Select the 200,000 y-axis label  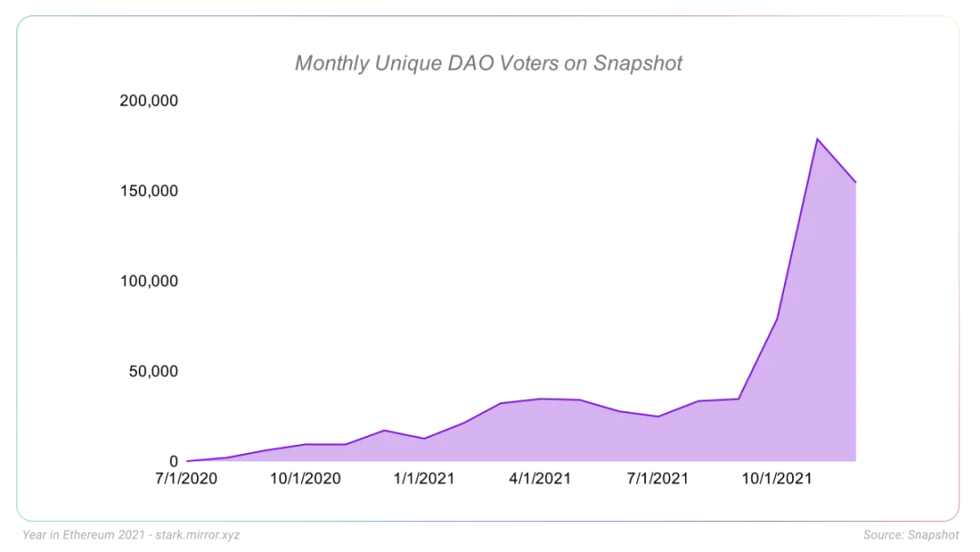(149, 101)
